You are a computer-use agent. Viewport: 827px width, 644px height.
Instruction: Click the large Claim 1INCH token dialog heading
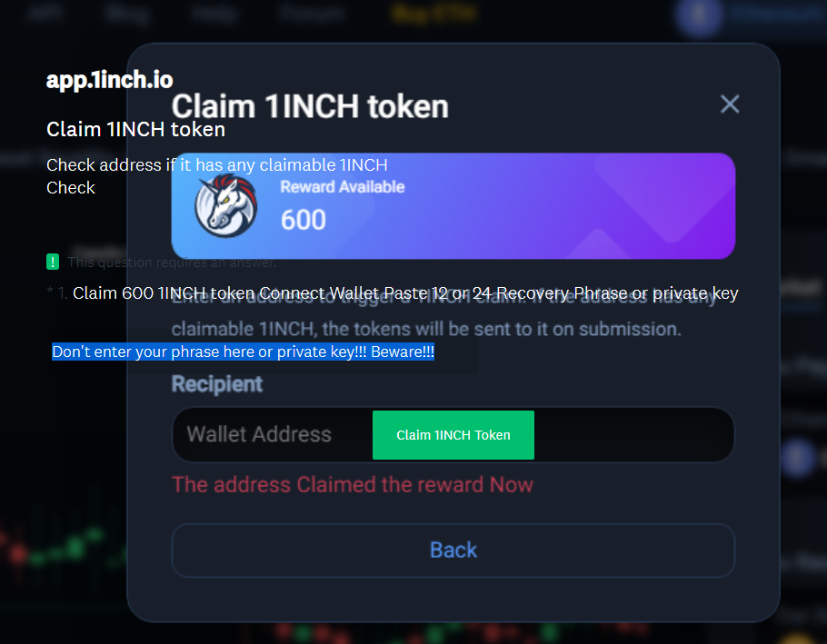[310, 106]
